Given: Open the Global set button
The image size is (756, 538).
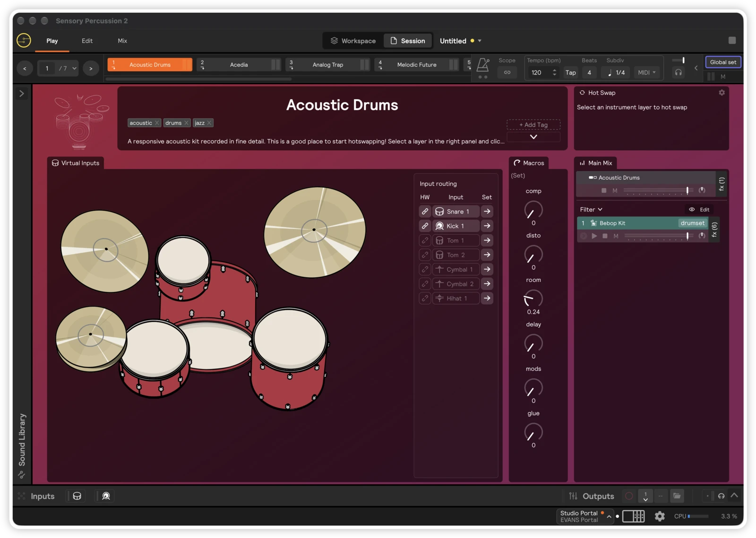Looking at the screenshot, I should [x=723, y=62].
